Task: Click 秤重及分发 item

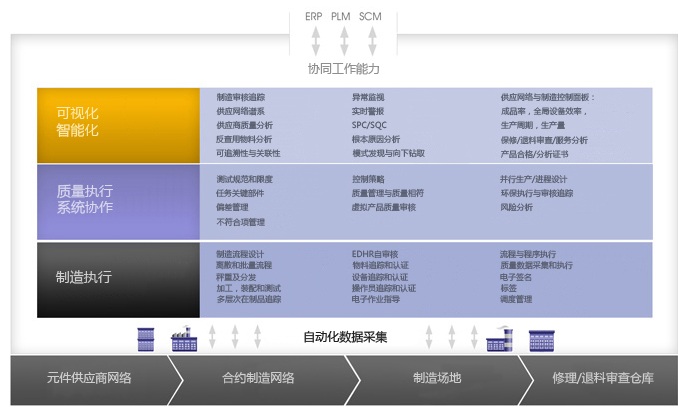Action: tap(236, 277)
